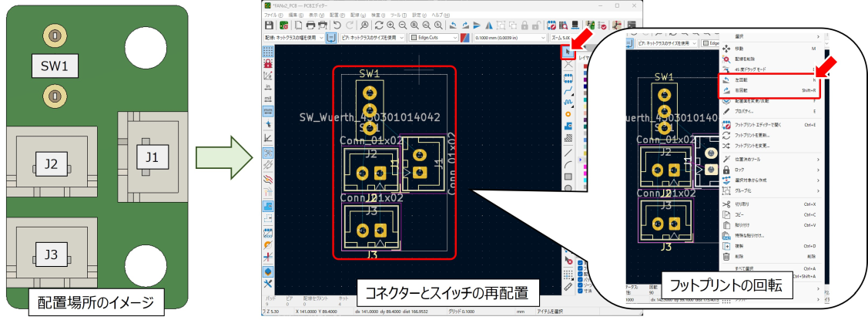868x320 pixels.
Task: Open the track width netclass dropdown
Action: point(293,37)
